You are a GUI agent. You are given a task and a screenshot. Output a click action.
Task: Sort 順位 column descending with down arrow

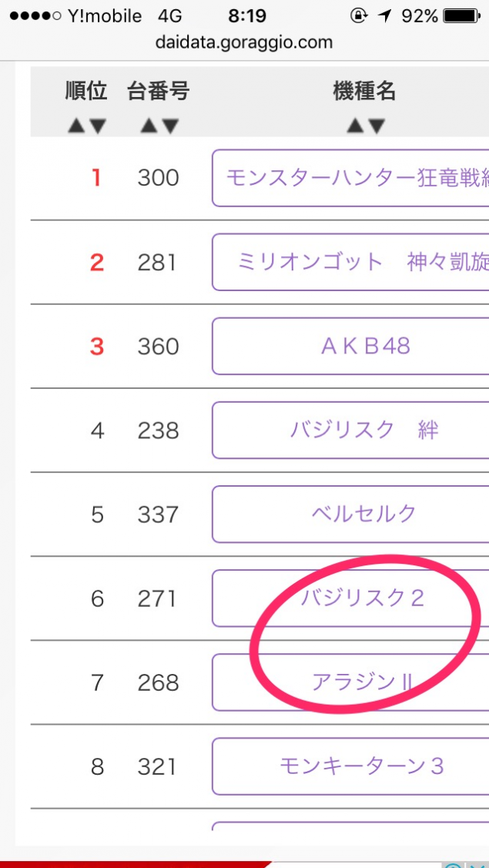point(98,127)
